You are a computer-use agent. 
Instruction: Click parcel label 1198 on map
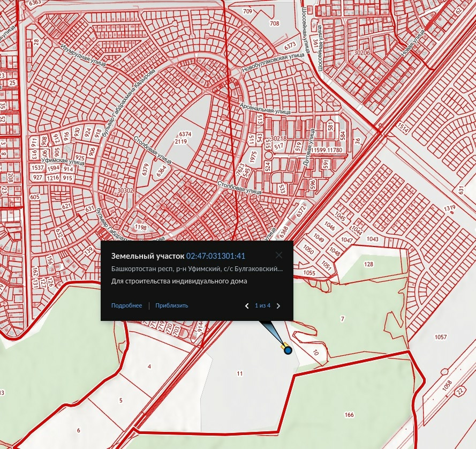point(140,227)
